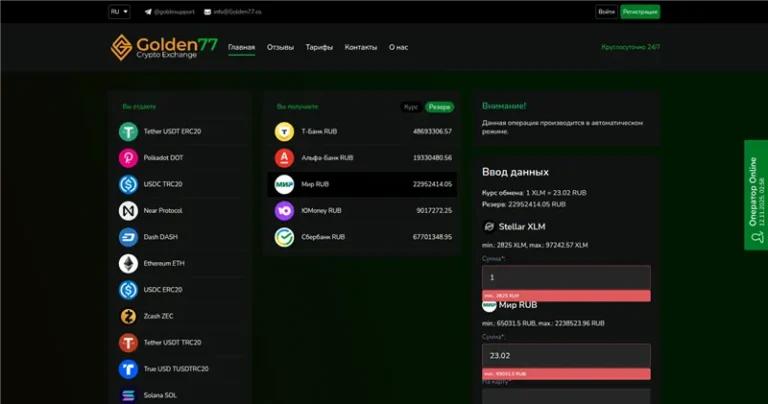This screenshot has width=768, height=404.
Task: Choose the Near Protocol icon
Action: coord(128,211)
